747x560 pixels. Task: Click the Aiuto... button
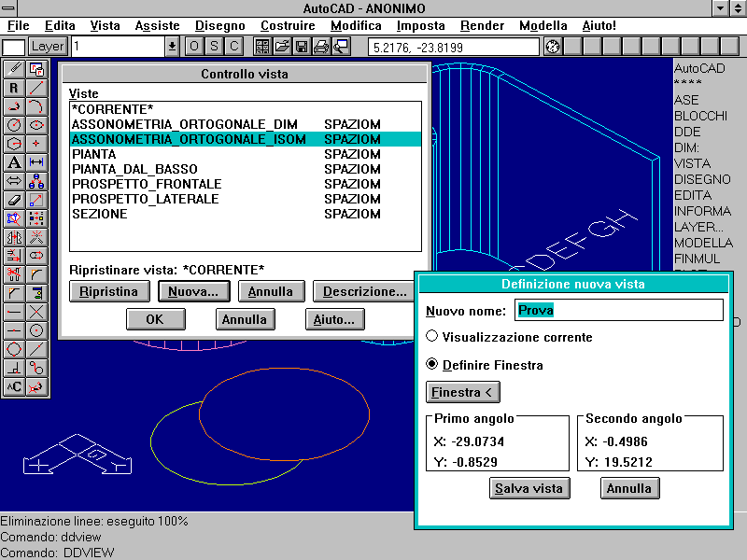click(x=334, y=319)
